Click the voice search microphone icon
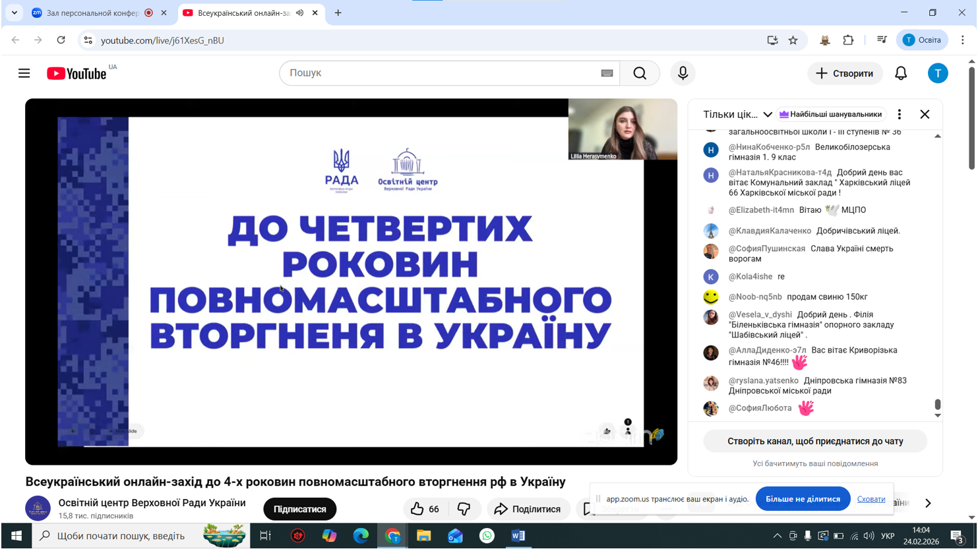 point(683,73)
